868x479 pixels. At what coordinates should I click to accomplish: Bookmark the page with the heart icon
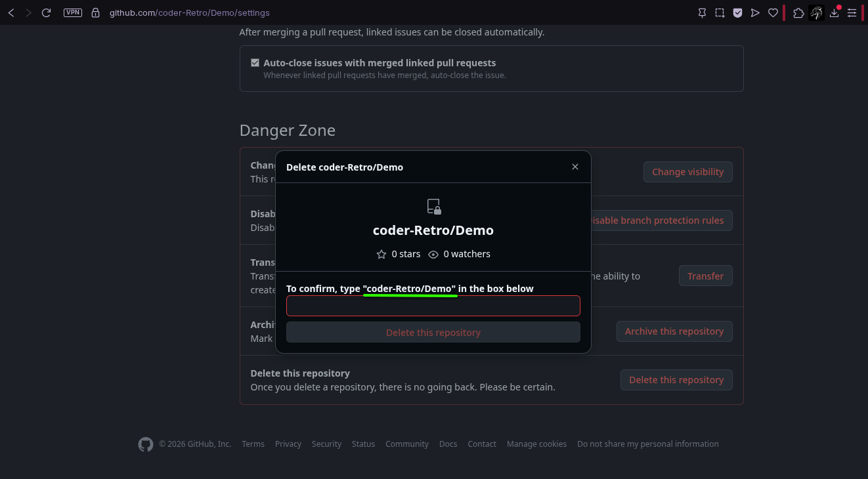[773, 12]
